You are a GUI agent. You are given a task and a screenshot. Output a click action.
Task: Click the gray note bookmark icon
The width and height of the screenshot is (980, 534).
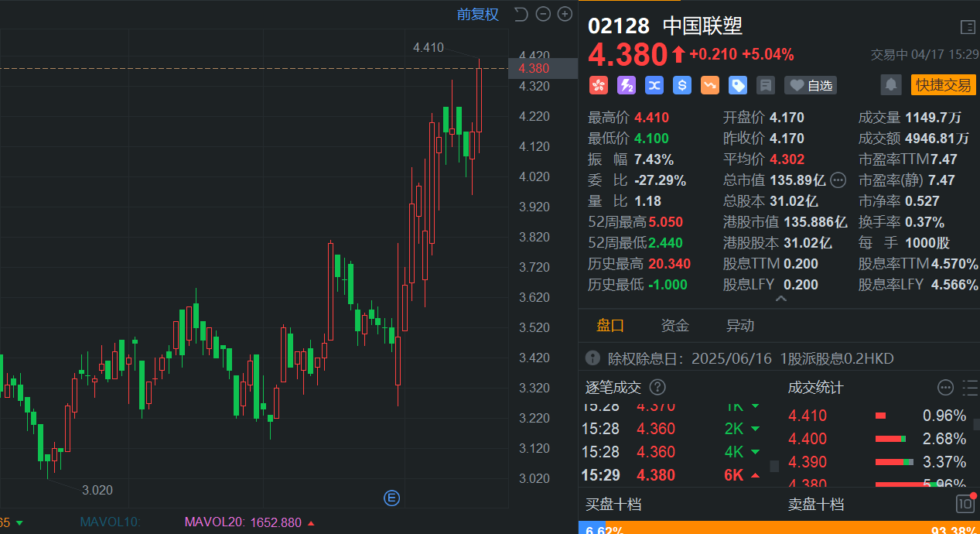[766, 85]
